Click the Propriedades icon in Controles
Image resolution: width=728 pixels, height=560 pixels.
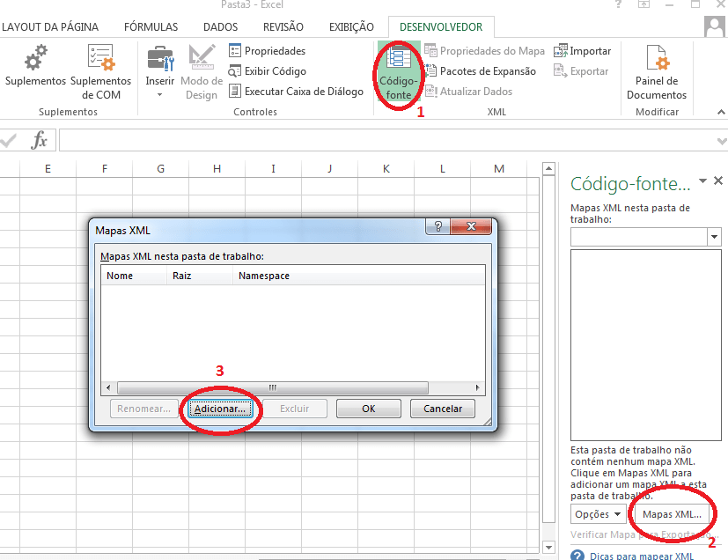(x=235, y=50)
